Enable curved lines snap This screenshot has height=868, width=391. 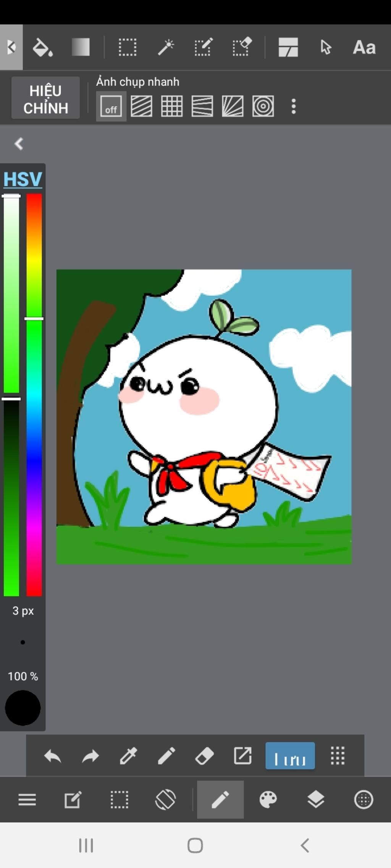[x=202, y=106]
